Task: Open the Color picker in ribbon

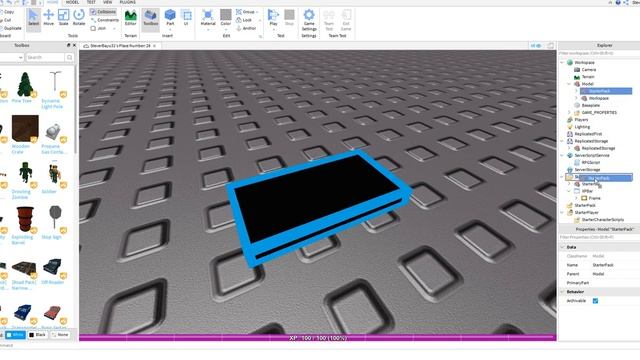Action: point(226,18)
